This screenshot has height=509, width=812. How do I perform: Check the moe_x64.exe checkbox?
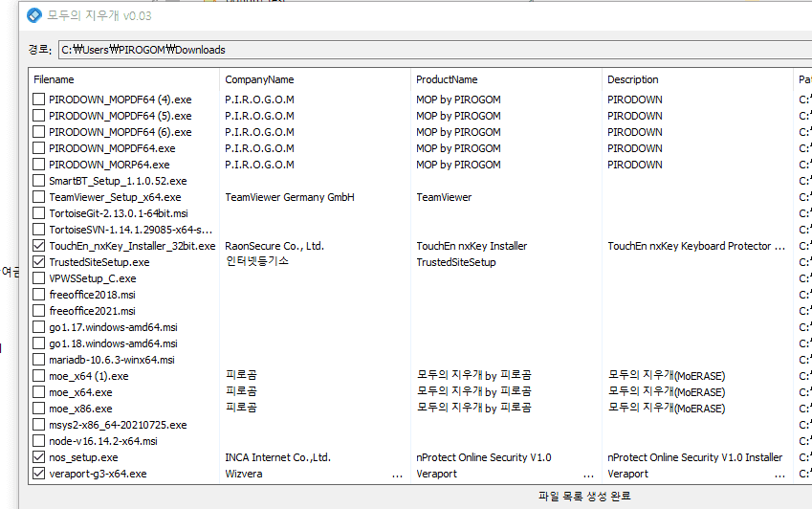tap(39, 392)
